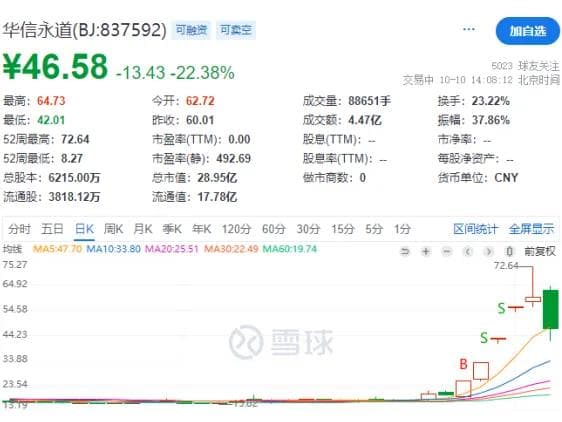Select the 周K weekly chart tab
Screen dimensions: 562x422
pyautogui.click(x=113, y=229)
